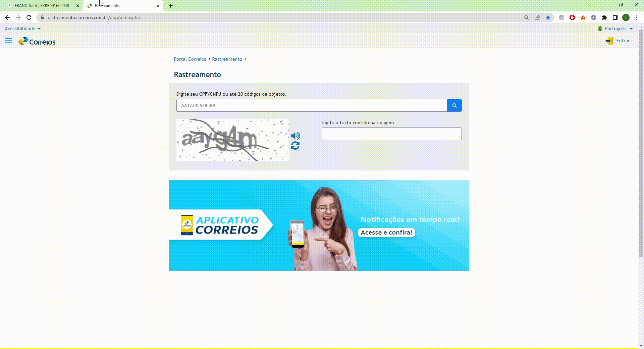The height and width of the screenshot is (349, 644).
Task: Click the zoom magnifier icon in the address bar
Action: tap(527, 17)
